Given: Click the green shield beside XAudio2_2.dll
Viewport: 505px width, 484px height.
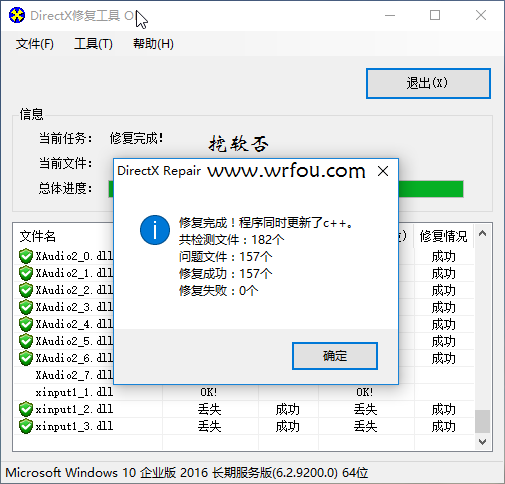Looking at the screenshot, I should (x=26, y=290).
